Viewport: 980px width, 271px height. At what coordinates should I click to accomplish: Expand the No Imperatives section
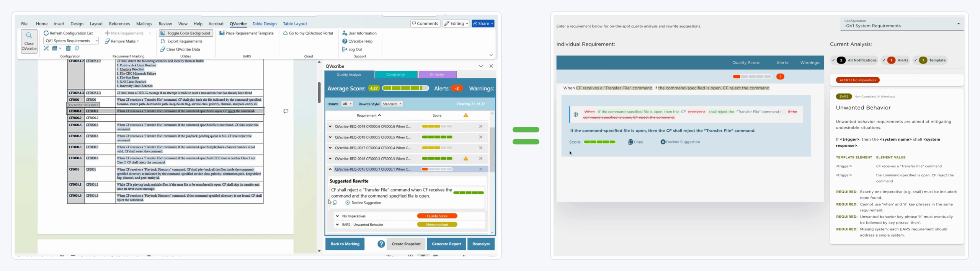point(337,216)
